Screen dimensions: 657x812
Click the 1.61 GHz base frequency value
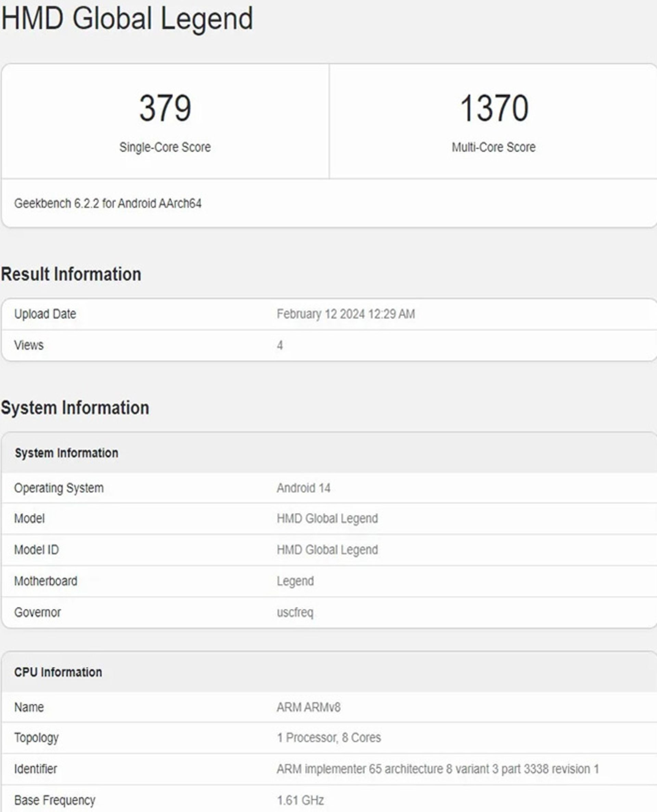point(300,800)
